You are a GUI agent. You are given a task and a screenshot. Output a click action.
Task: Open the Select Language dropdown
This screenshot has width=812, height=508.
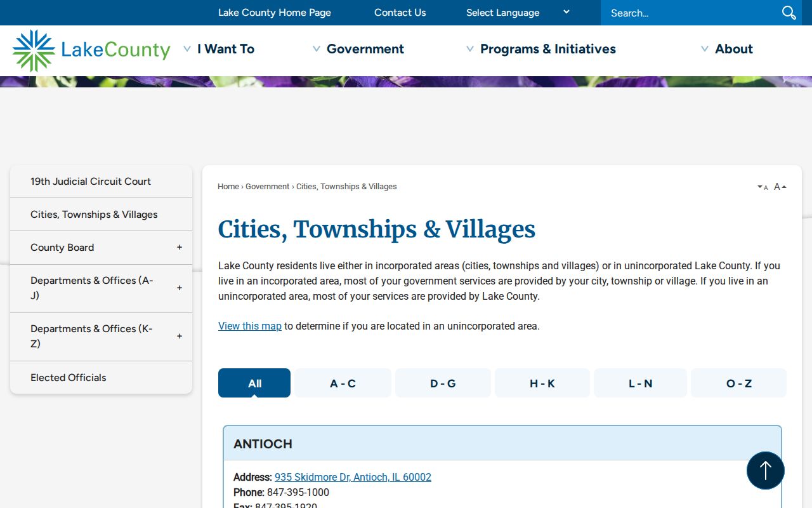point(518,13)
